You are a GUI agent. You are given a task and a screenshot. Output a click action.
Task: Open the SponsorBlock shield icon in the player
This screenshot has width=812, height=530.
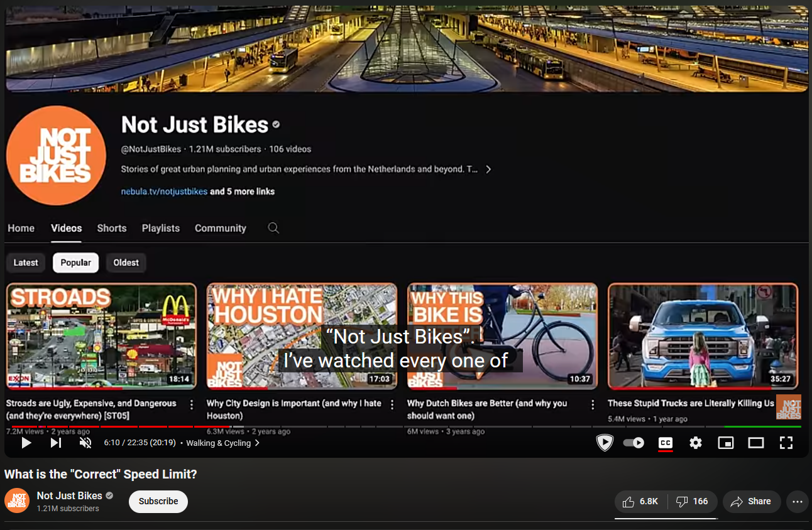[x=604, y=443]
